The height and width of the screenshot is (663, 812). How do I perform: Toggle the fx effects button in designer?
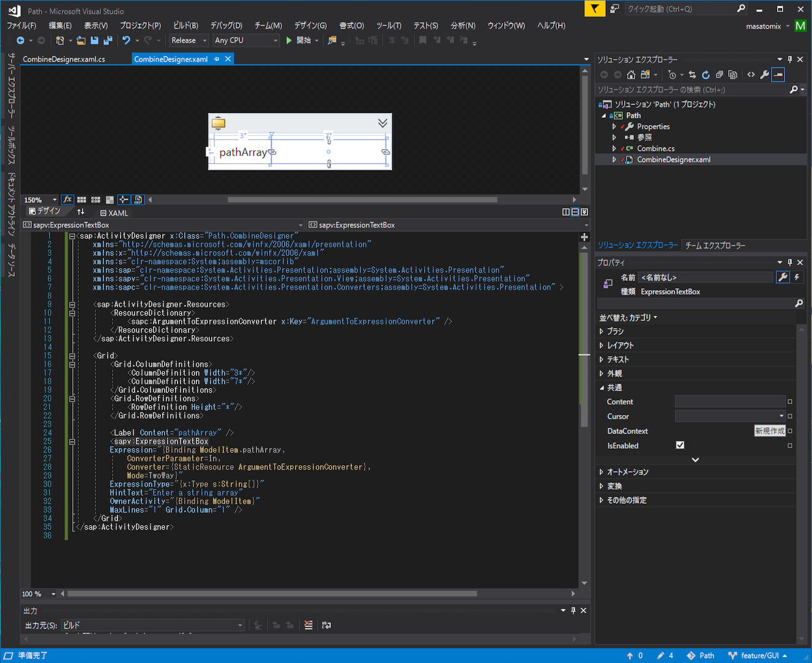[x=67, y=199]
